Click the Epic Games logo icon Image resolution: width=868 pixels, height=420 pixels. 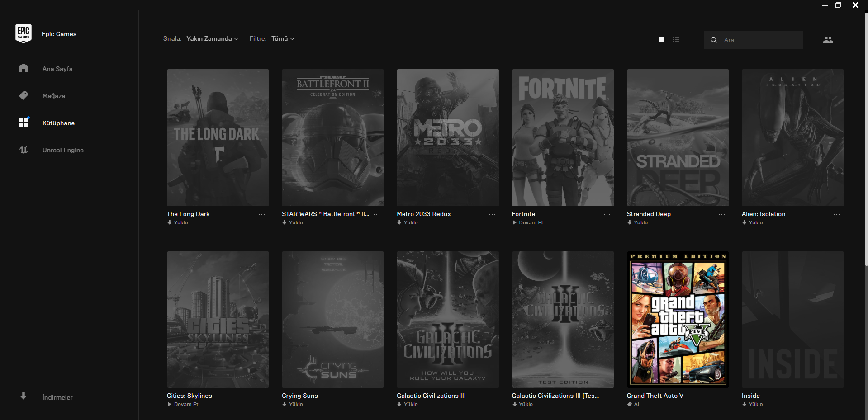point(24,34)
